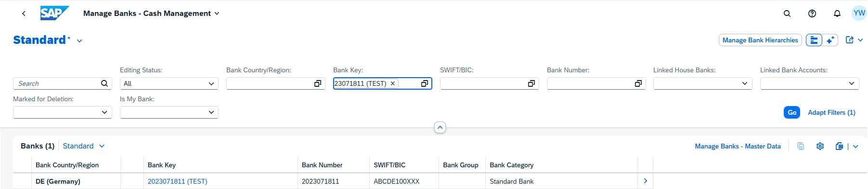Open the help question mark icon
This screenshot has width=868, height=189.
pyautogui.click(x=812, y=13)
